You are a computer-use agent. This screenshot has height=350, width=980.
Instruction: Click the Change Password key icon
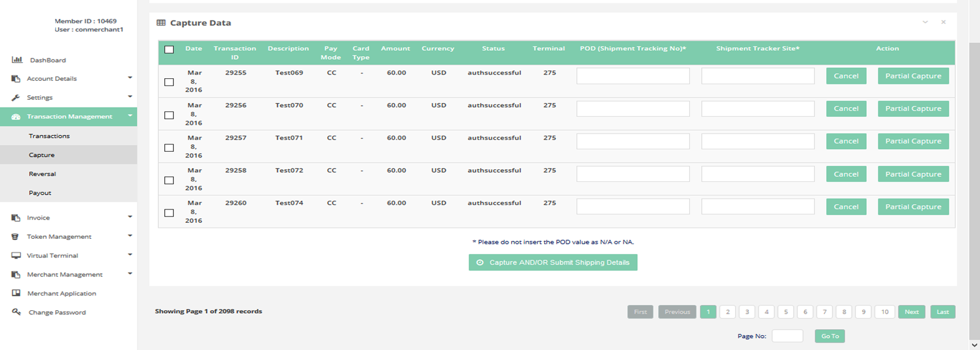point(16,312)
